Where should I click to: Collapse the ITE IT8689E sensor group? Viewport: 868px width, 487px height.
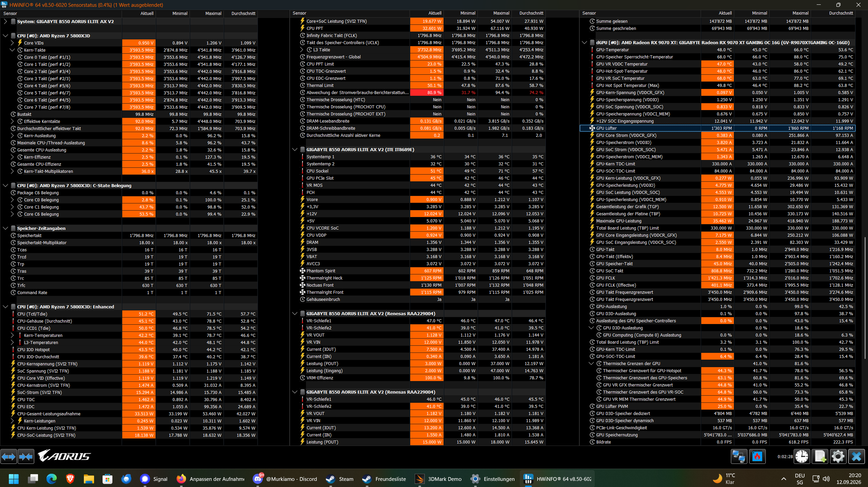(295, 149)
